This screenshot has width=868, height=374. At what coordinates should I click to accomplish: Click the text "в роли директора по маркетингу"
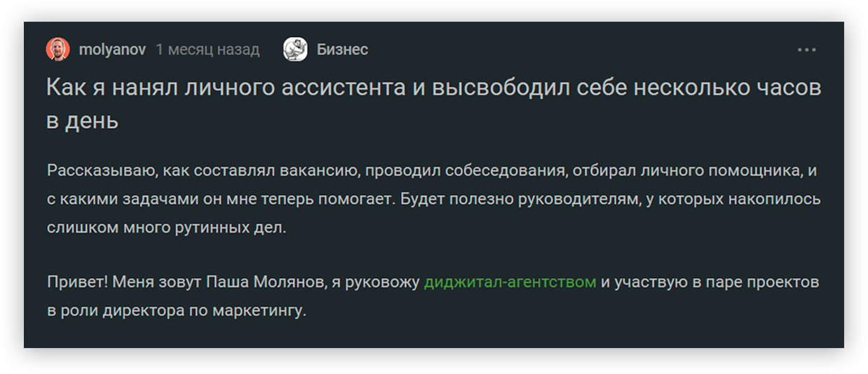pyautogui.click(x=177, y=310)
